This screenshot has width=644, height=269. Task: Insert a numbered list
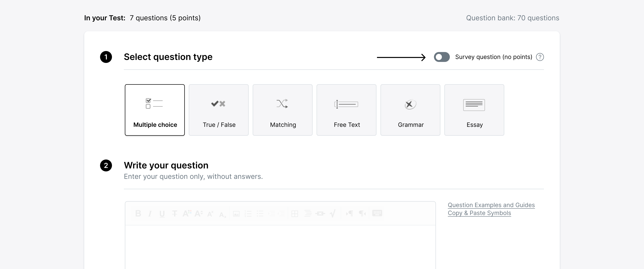tap(248, 214)
